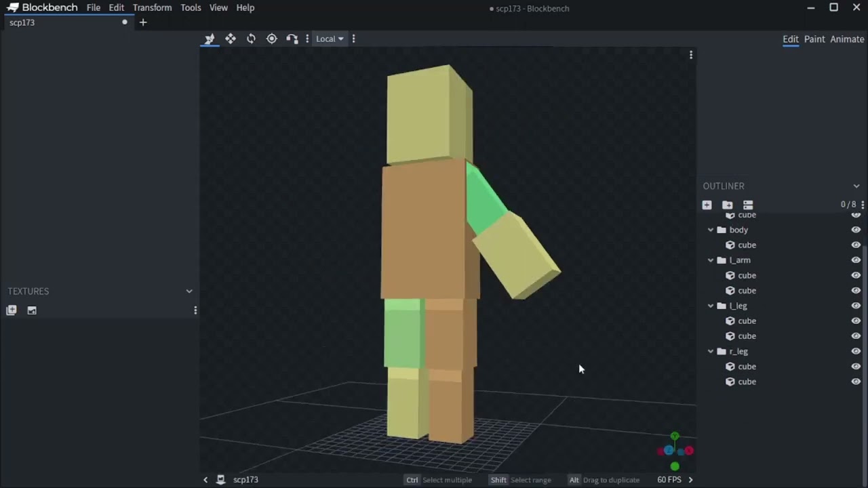Switch to Paint mode

[814, 39]
